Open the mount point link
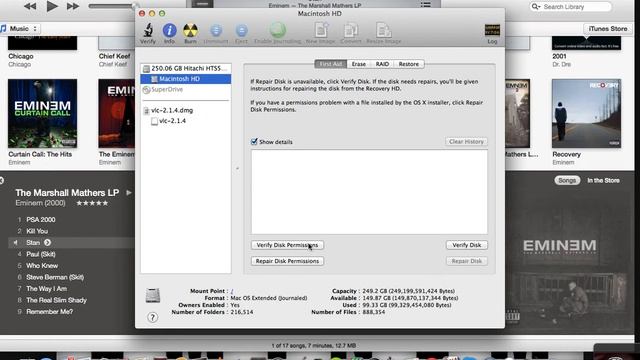Screen dimensions: 640x360 point(232,291)
